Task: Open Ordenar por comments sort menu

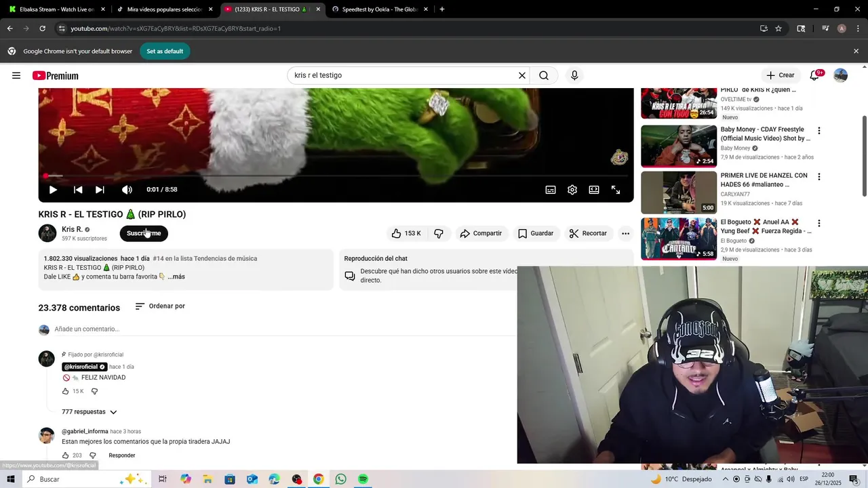Action: 160,306
